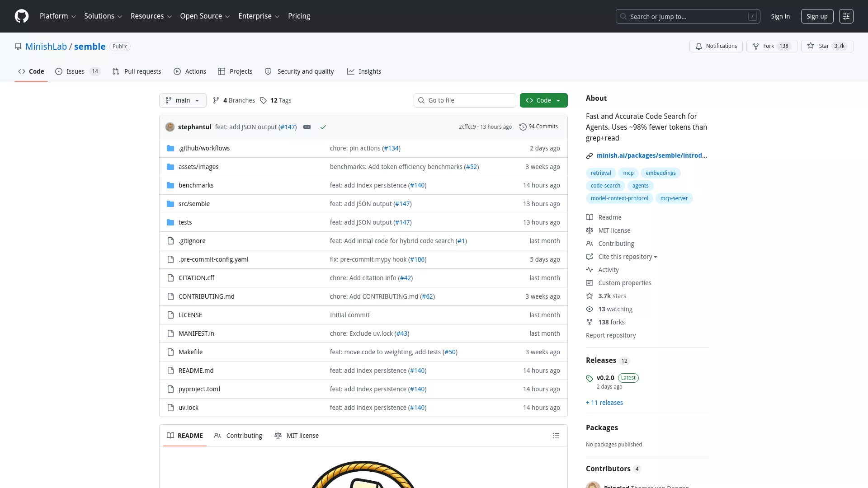868x488 pixels.
Task: Expand the Cite this repository menu
Action: coord(627,257)
